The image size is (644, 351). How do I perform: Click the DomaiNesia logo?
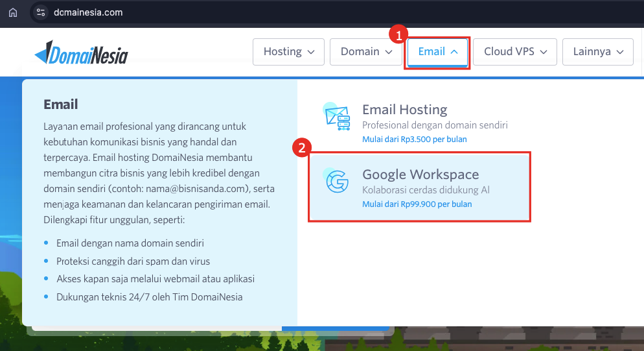(x=82, y=53)
